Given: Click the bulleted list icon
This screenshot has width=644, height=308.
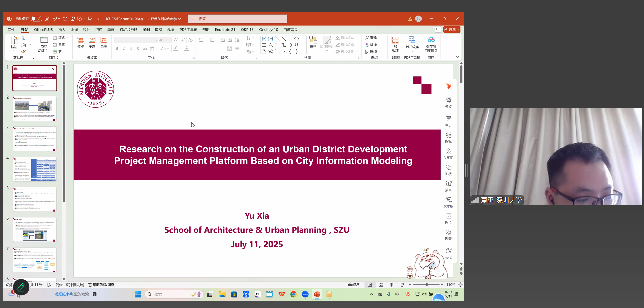Looking at the screenshot, I should (201, 40).
